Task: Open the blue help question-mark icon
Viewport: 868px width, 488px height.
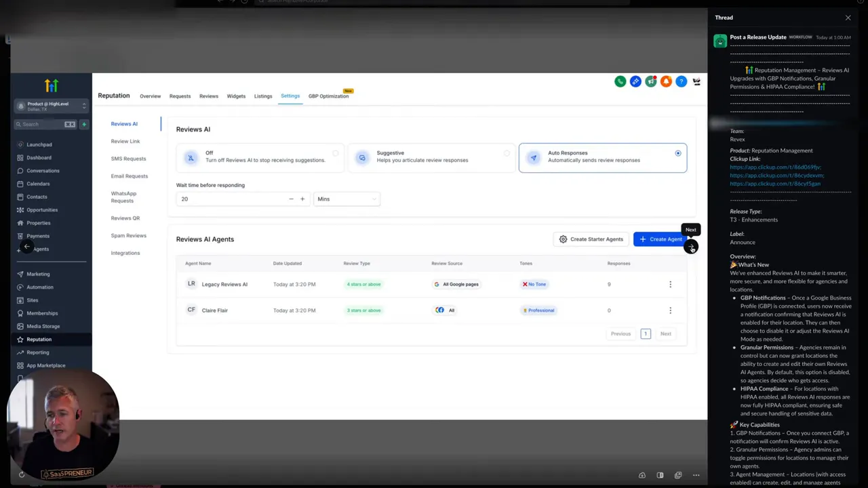Action: click(681, 81)
